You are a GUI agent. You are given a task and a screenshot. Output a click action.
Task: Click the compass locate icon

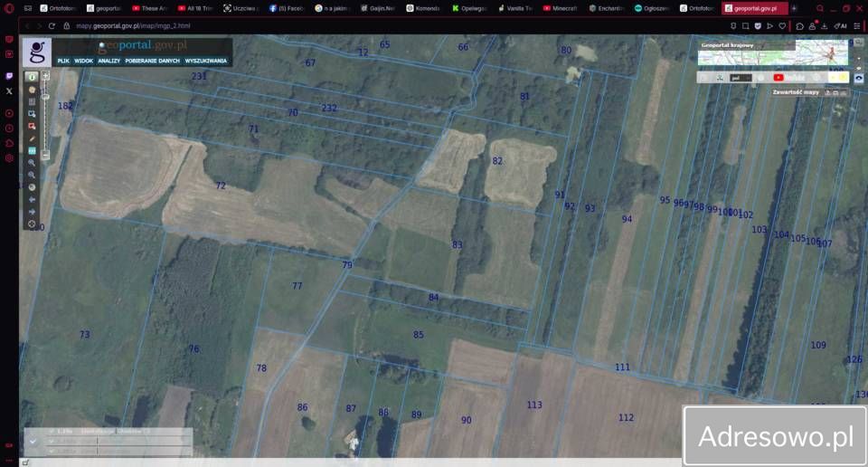32,224
